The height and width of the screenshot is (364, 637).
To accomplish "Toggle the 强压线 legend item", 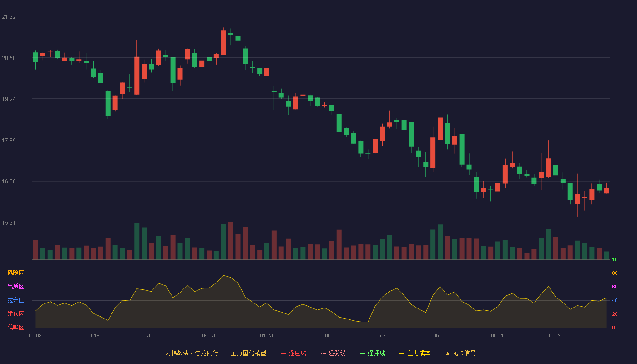I will click(x=293, y=353).
